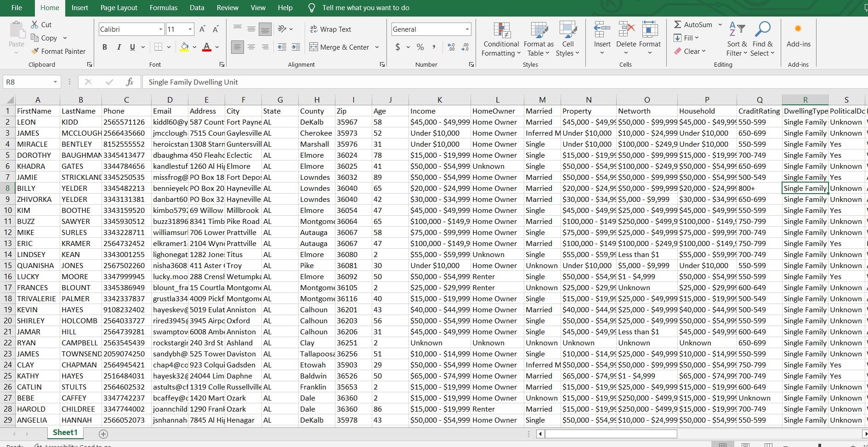Click the AutoSum button
Image resolution: width=868 pixels, height=447 pixels.
tap(693, 25)
